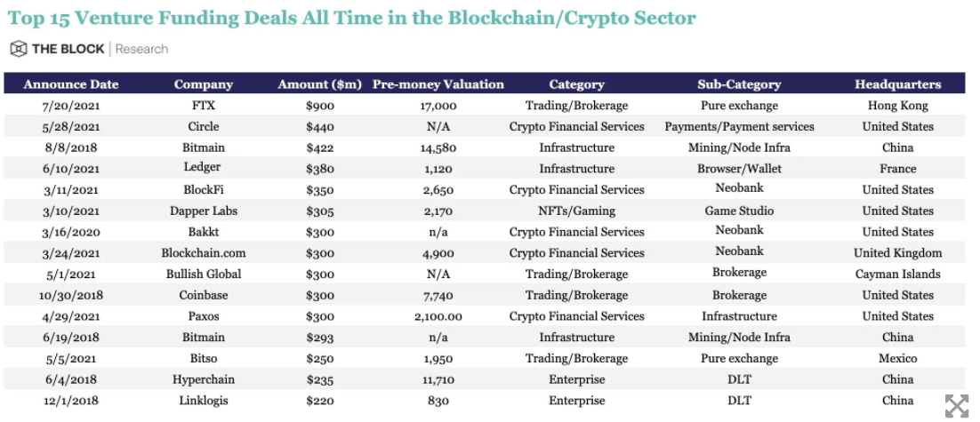This screenshot has height=422, width=980.
Task: Select the Category column header
Action: coord(576,84)
